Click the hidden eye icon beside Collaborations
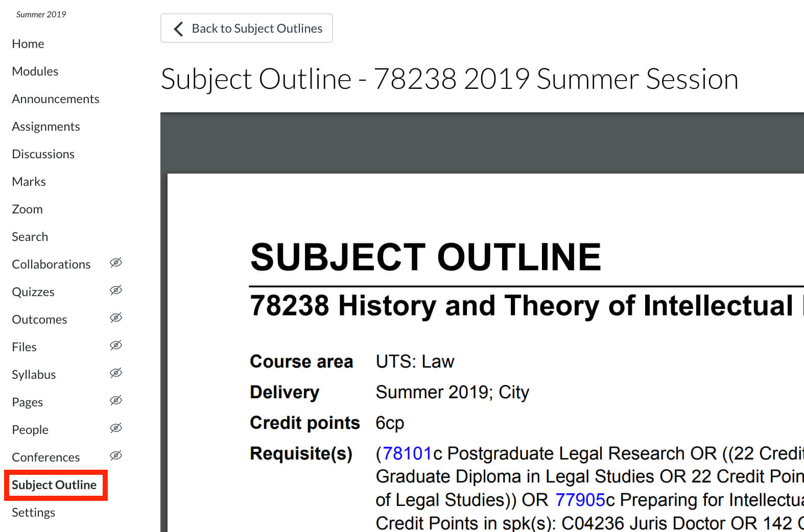The width and height of the screenshot is (804, 532). pyautogui.click(x=116, y=263)
